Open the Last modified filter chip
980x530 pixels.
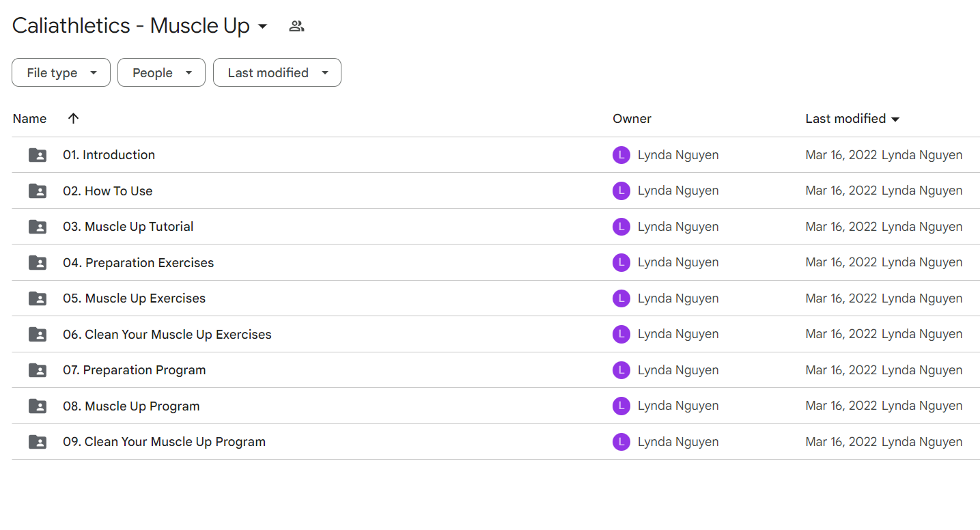(277, 72)
